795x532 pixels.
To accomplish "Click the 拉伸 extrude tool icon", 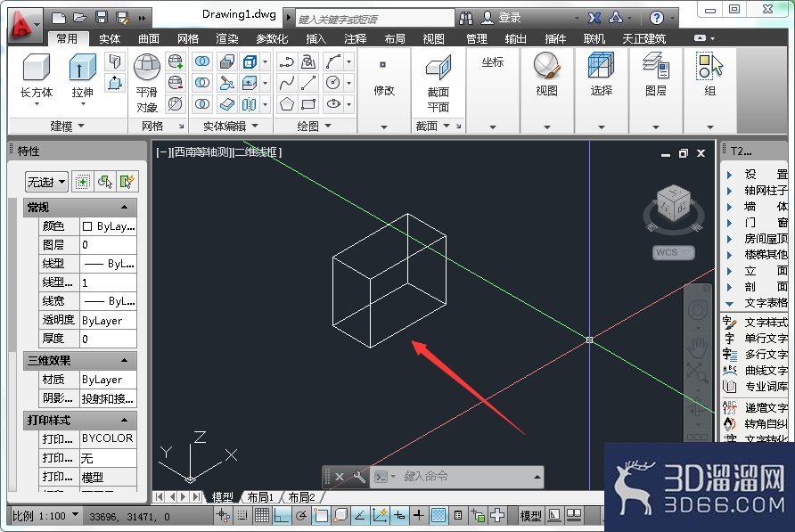I will 82,68.
